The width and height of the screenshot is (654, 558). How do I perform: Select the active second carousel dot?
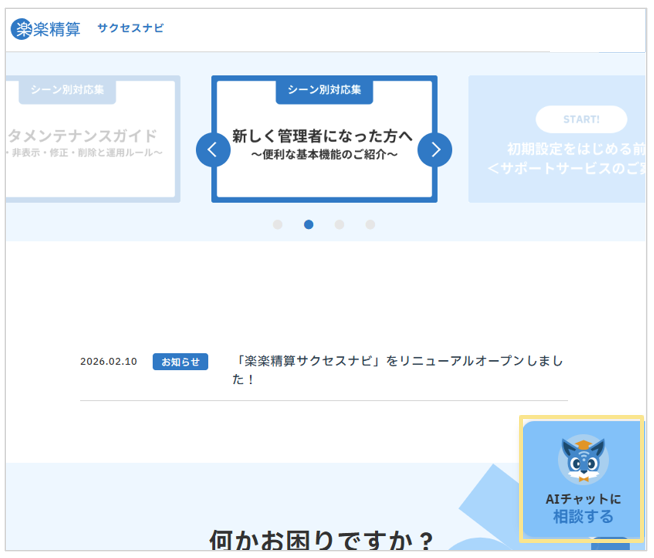(309, 225)
